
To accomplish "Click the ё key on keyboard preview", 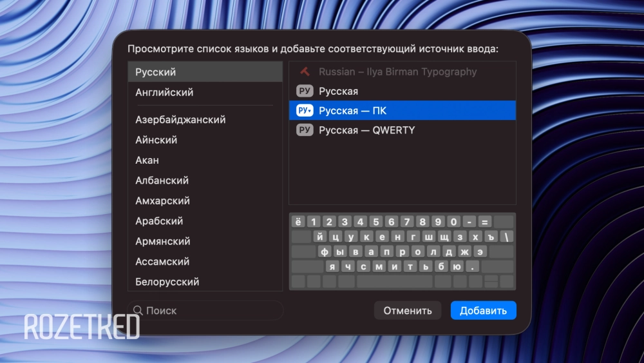I will tap(298, 221).
